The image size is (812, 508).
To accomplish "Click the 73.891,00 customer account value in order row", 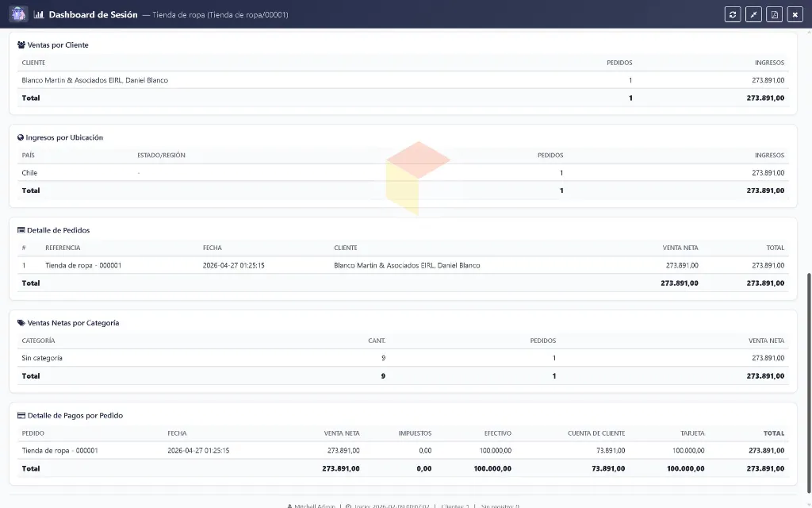I will [611, 451].
